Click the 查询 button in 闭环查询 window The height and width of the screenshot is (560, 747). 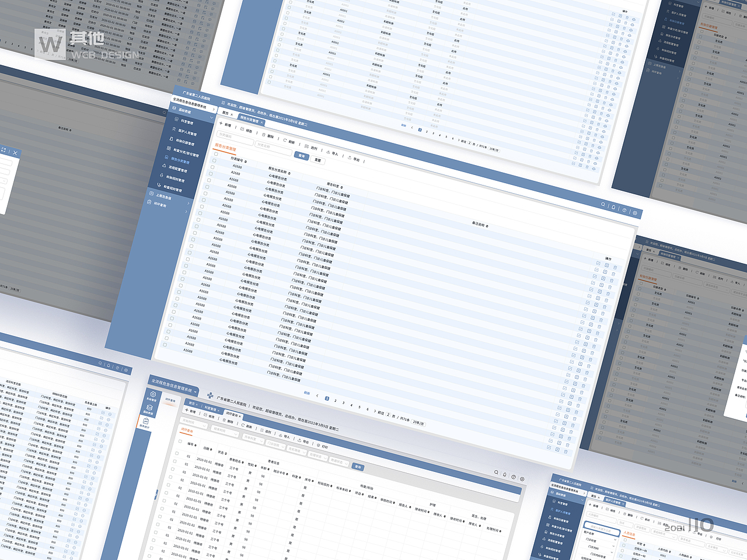pos(358,467)
